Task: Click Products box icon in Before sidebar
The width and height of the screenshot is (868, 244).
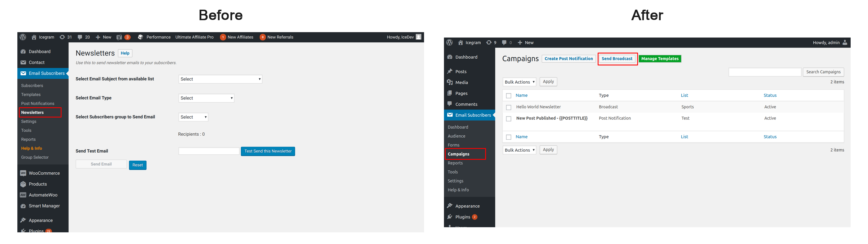Action: tap(23, 184)
